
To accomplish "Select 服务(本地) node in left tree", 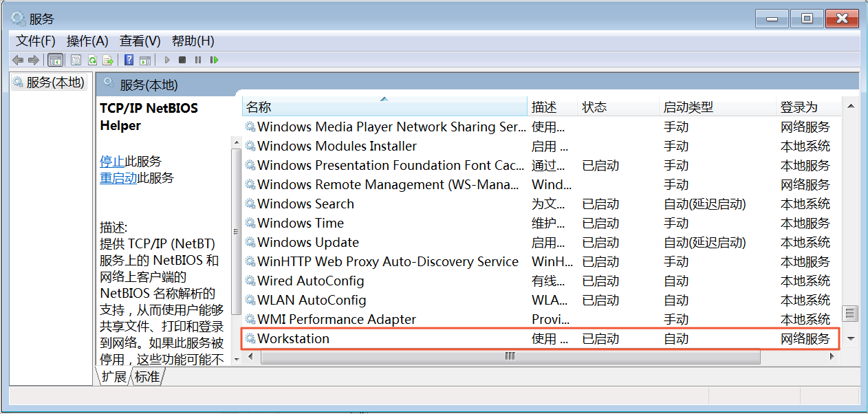I will pyautogui.click(x=50, y=83).
